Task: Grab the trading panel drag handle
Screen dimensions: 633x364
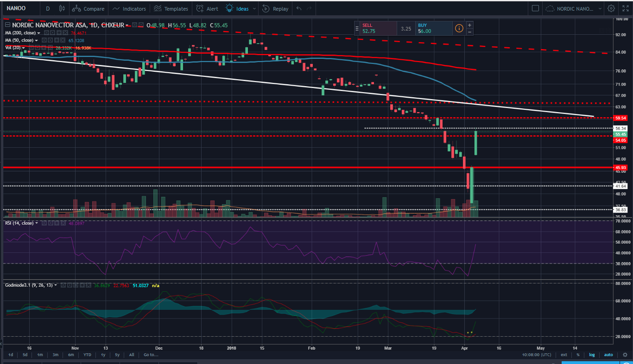Action: tap(357, 28)
